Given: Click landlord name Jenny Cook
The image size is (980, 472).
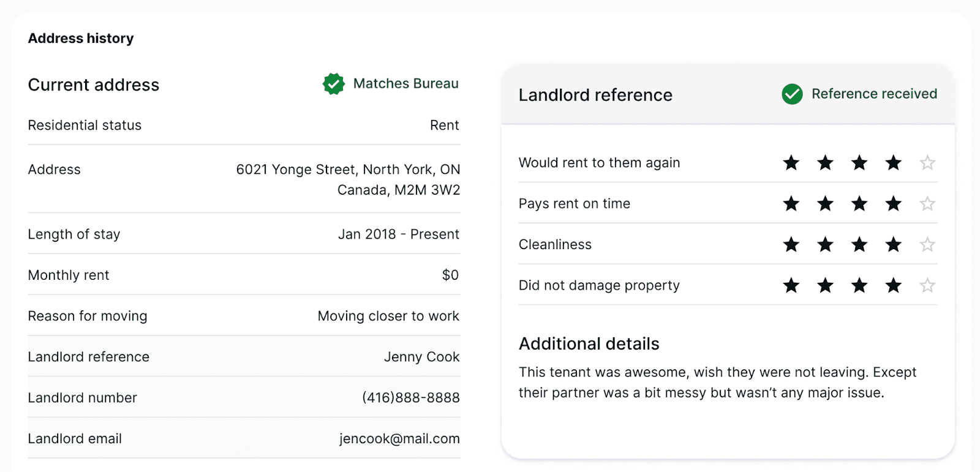Looking at the screenshot, I should 421,357.
